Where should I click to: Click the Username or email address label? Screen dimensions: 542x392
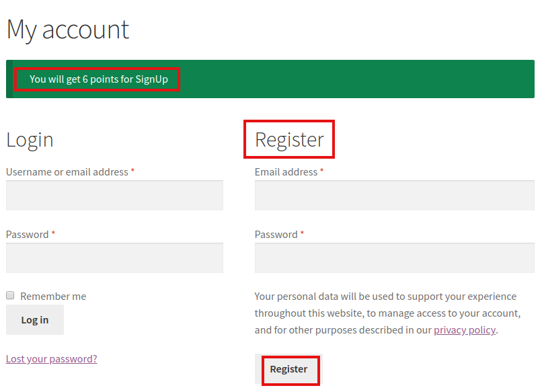tap(67, 172)
